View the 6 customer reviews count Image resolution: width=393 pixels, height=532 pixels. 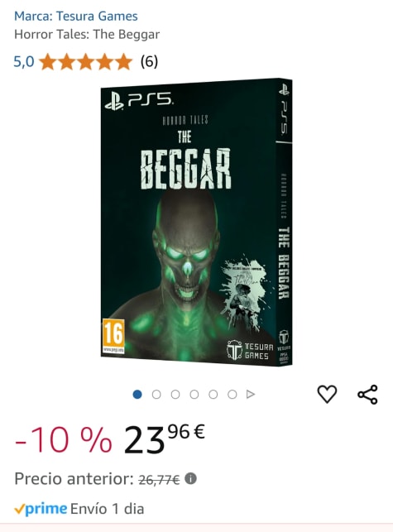click(149, 61)
